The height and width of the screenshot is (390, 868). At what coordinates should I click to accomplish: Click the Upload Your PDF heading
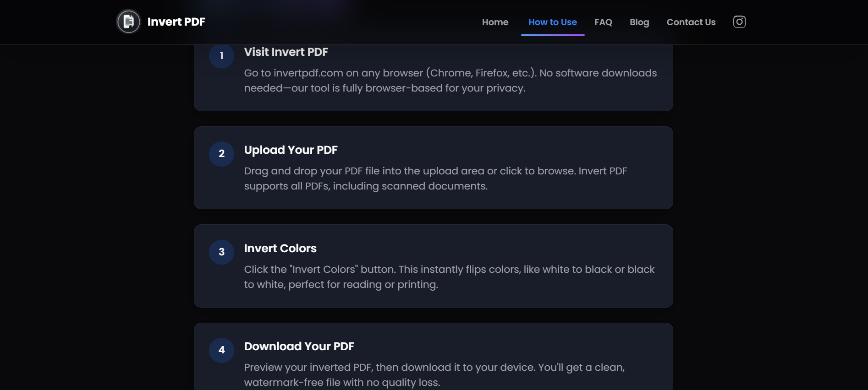(x=291, y=150)
